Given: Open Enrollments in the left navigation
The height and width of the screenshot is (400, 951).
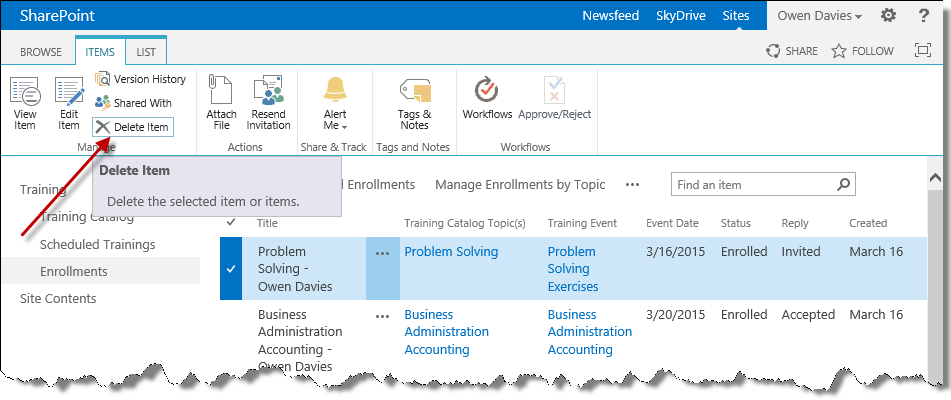Looking at the screenshot, I should [x=74, y=272].
